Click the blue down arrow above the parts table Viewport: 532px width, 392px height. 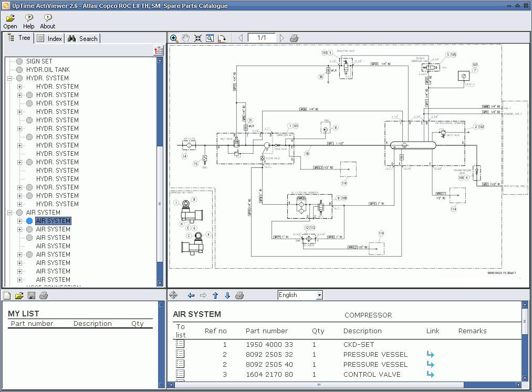227,295
